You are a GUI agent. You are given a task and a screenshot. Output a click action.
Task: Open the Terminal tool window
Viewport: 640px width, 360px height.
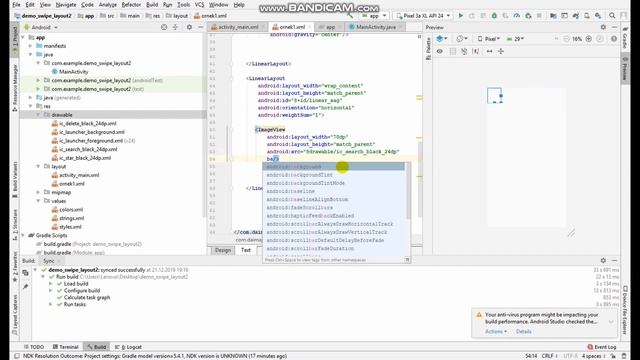(65, 347)
